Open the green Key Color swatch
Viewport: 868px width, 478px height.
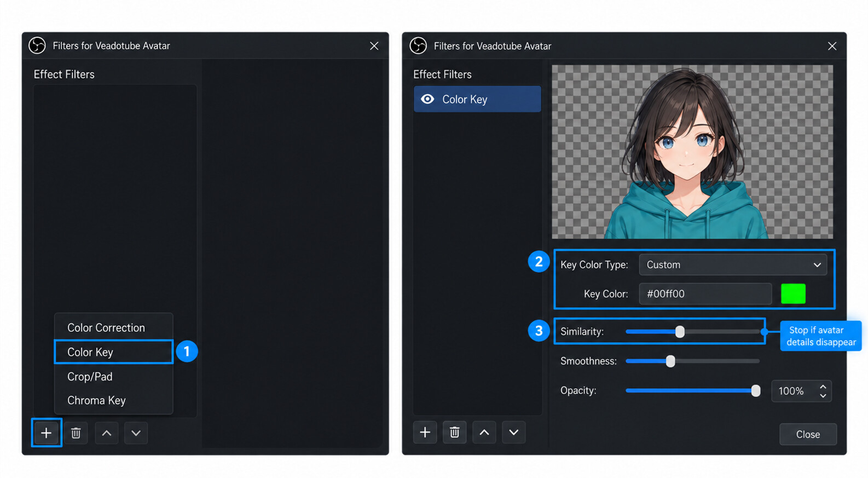[793, 294]
